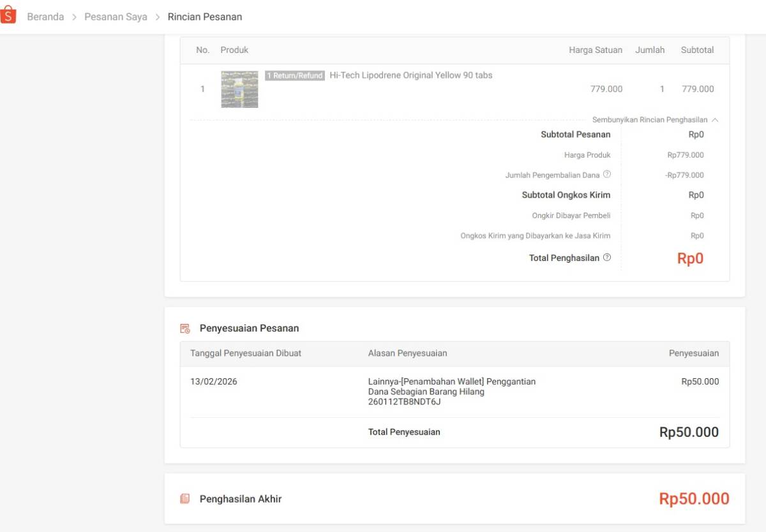This screenshot has height=532, width=766.
Task: Click the Rp50.000 Penghasilan Akhir amount
Action: 694,499
